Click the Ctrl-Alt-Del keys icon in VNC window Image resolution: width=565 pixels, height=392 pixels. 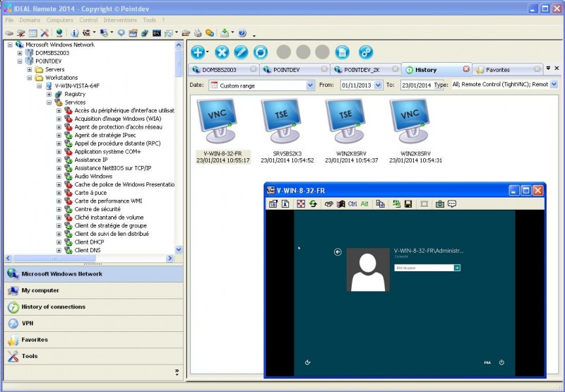tap(328, 204)
